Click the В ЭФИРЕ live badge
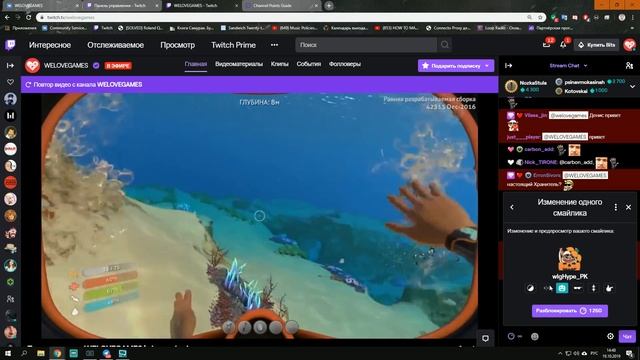 pyautogui.click(x=118, y=65)
